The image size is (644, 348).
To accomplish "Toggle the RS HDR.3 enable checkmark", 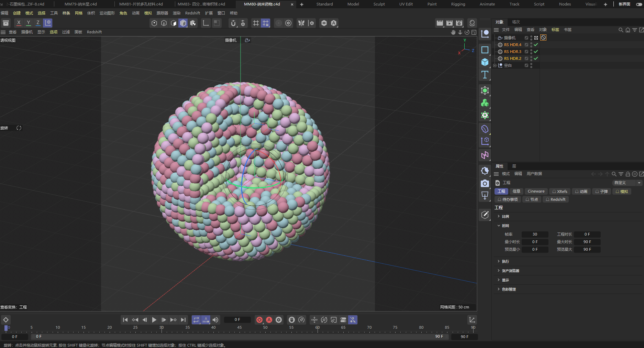I will 536,52.
